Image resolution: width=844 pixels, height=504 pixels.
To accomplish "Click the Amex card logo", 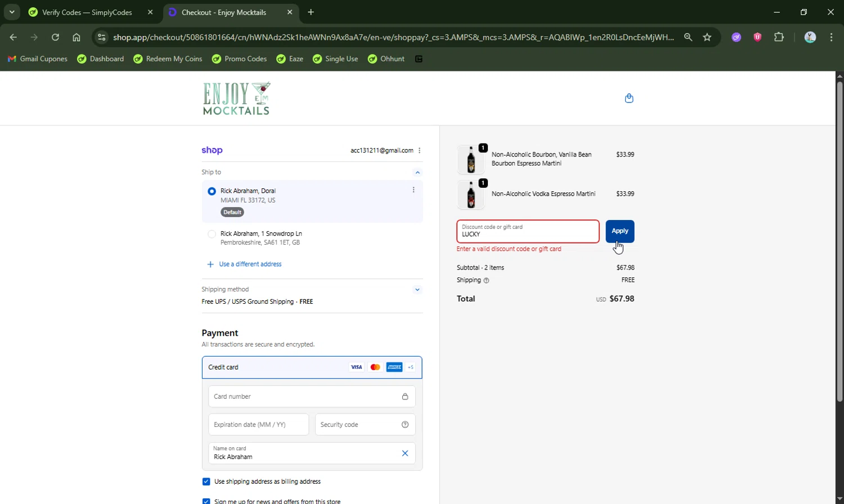I will 394,367.
